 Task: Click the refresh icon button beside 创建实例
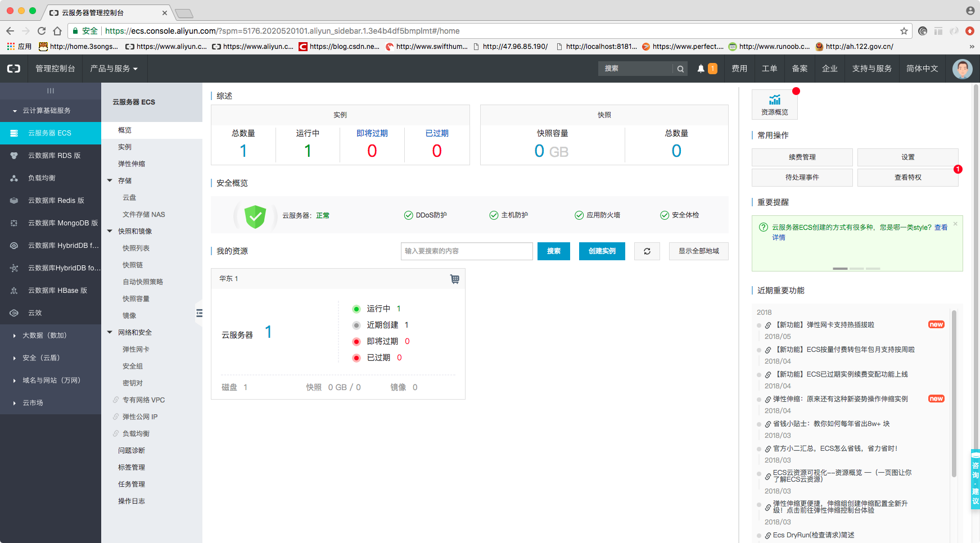647,251
